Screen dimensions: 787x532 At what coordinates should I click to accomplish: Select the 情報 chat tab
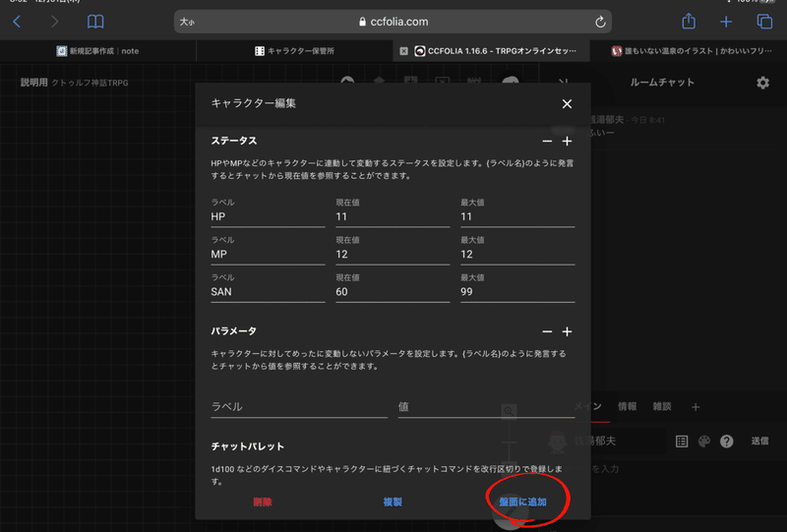627,406
